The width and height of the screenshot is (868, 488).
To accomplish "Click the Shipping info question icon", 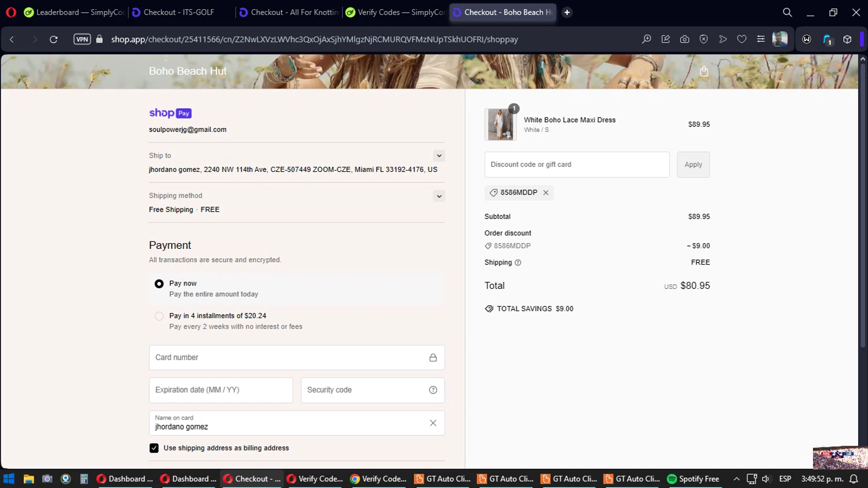I will coord(518,263).
